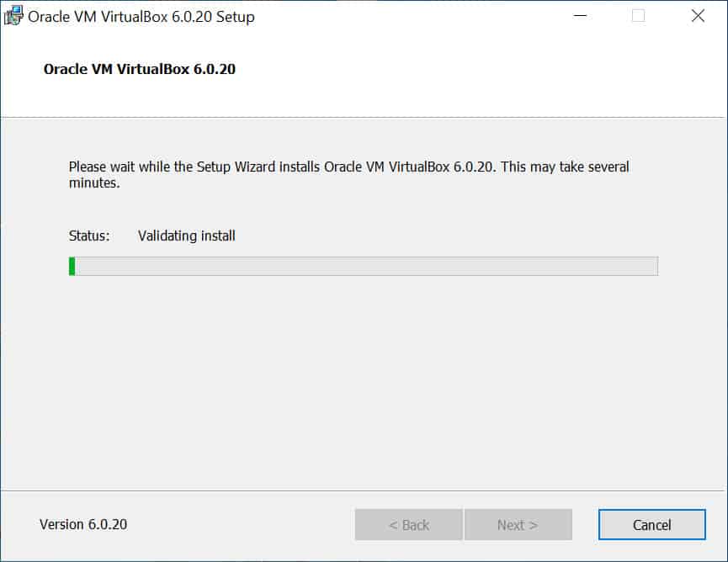
Task: Cancel the VirtualBox installation
Action: [651, 525]
